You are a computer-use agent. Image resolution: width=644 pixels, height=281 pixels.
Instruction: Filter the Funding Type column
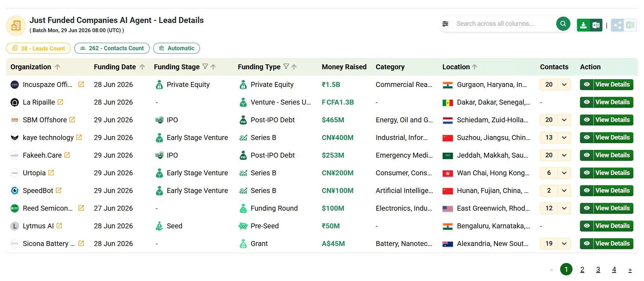286,66
